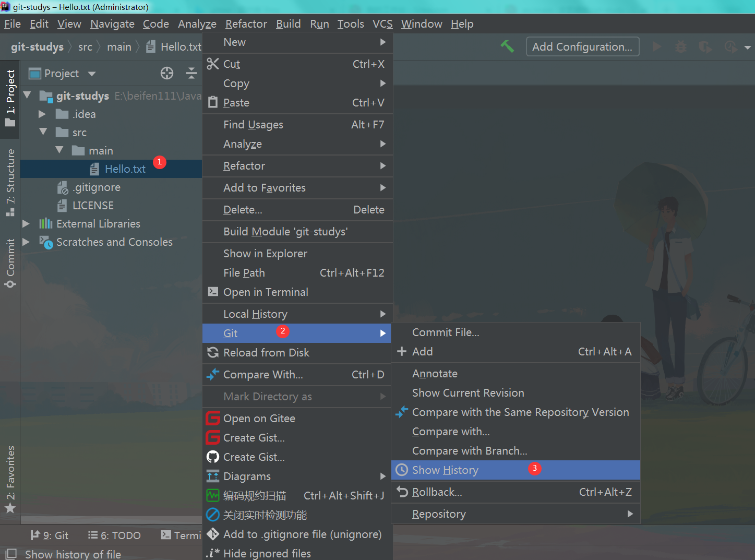Click Open on Gitee entry
The width and height of the screenshot is (755, 560).
[297, 419]
